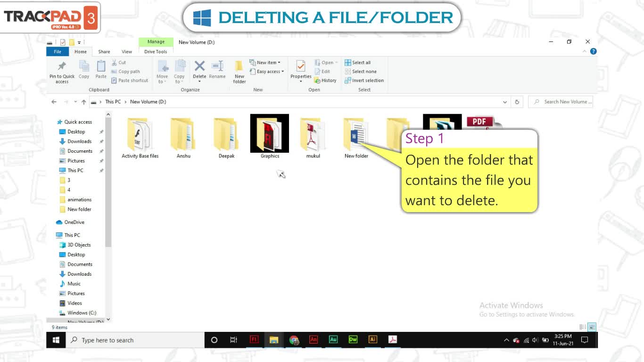Switch to the View tab
This screenshot has width=644, height=362.
point(127,51)
